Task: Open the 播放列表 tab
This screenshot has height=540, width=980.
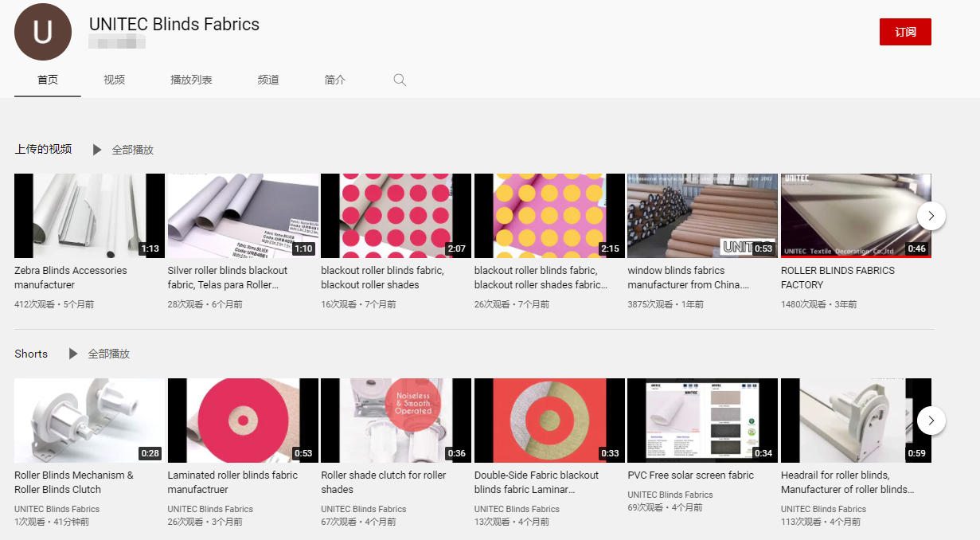Action: (x=191, y=80)
